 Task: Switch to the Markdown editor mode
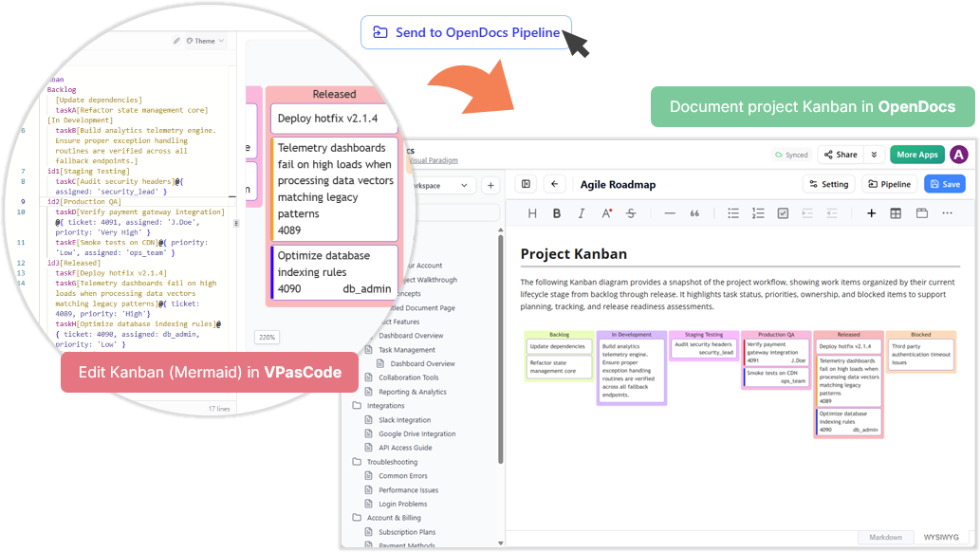pos(885,537)
